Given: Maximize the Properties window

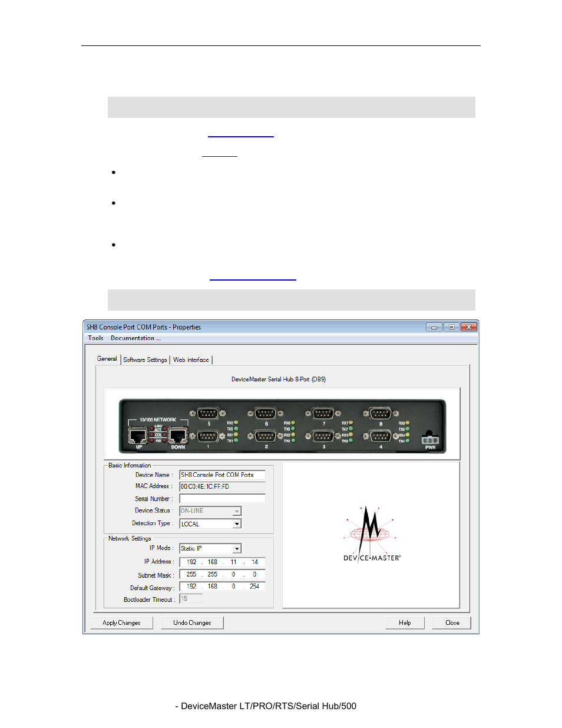Looking at the screenshot, I should pyautogui.click(x=451, y=327).
